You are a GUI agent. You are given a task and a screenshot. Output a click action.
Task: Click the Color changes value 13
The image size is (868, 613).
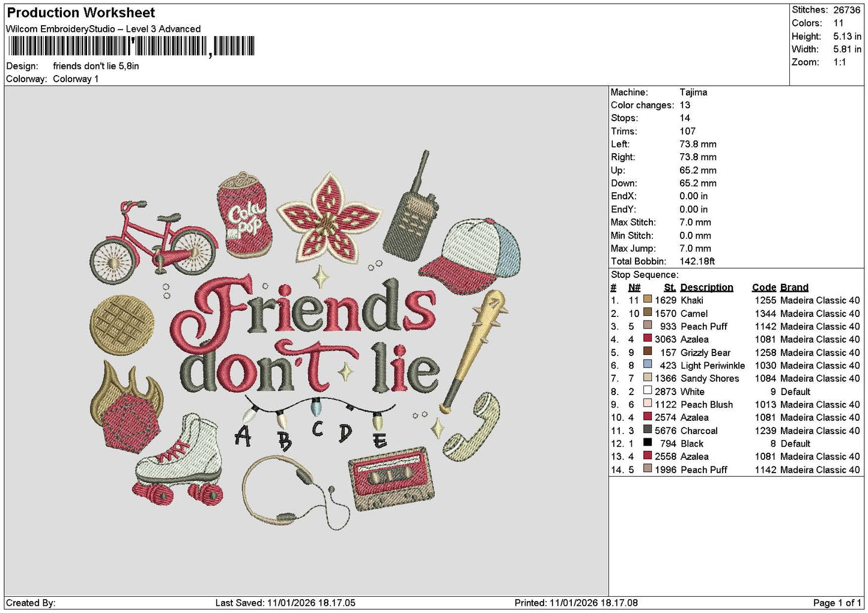pos(685,105)
